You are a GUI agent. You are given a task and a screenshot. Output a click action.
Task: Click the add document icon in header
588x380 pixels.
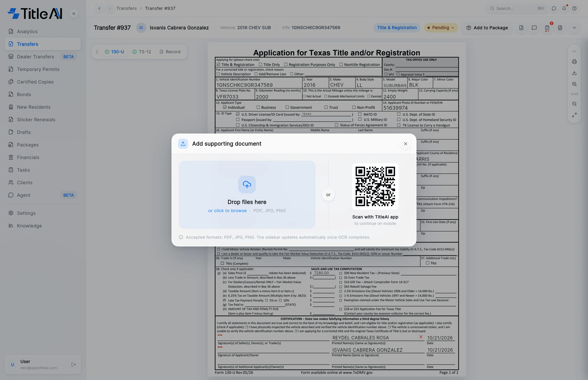coord(521,28)
